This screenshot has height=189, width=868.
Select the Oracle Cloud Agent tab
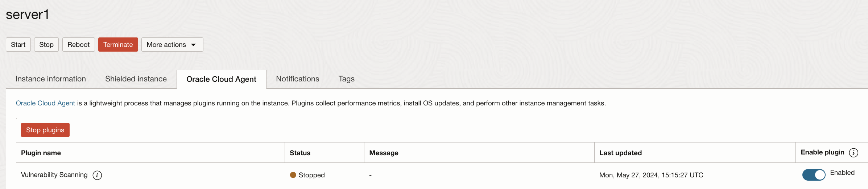[221, 79]
